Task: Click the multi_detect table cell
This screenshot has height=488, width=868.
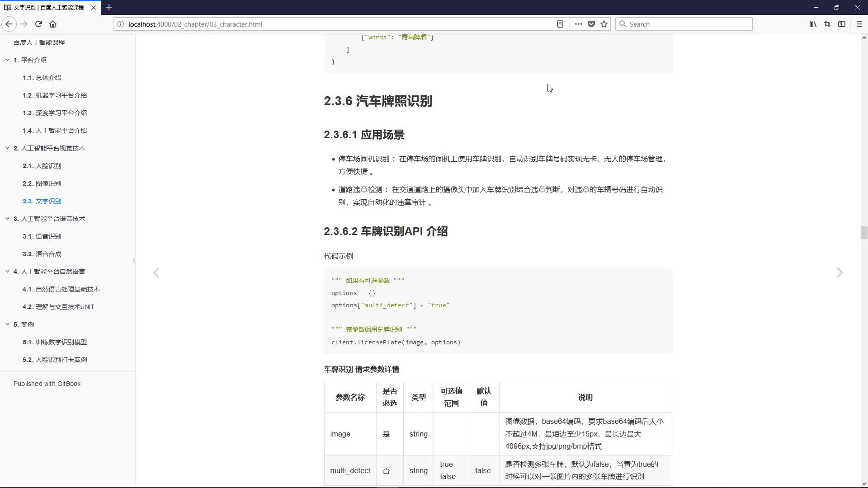Action: point(350,470)
